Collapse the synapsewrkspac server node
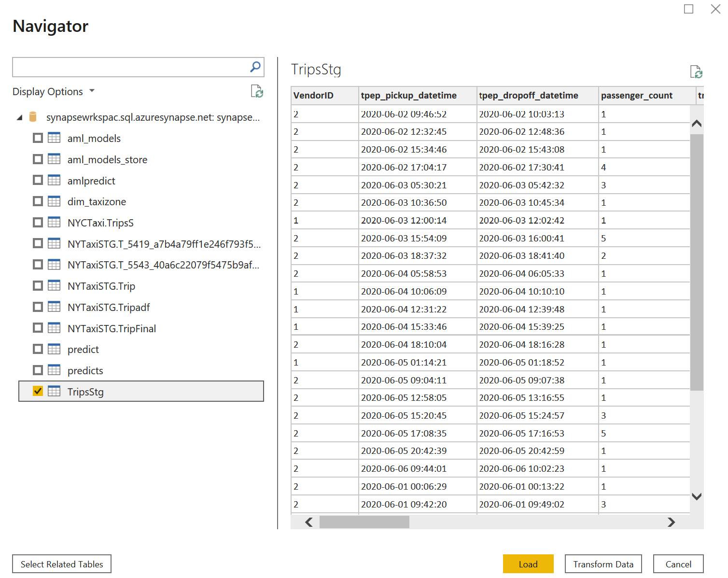 point(19,117)
